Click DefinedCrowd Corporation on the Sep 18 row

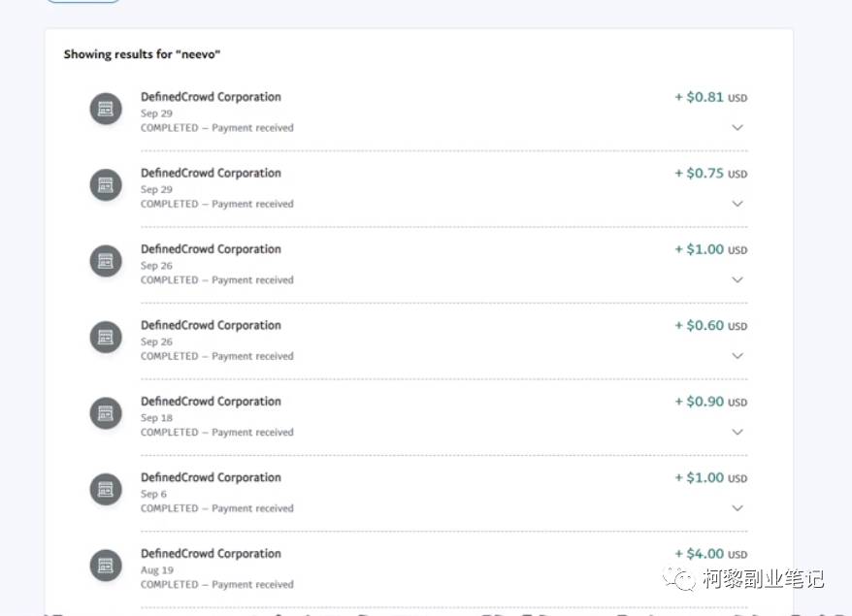(x=211, y=401)
